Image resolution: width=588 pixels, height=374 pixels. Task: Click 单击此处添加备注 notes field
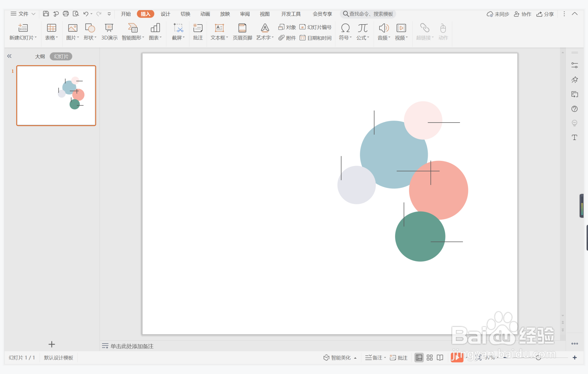click(132, 346)
